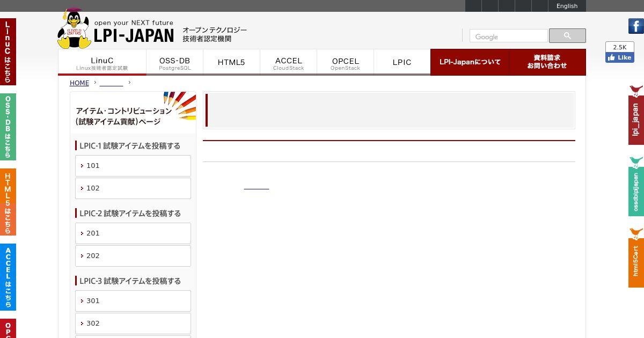This screenshot has width=644, height=338.
Task: Click the 2.5K like count box
Action: 620,47
